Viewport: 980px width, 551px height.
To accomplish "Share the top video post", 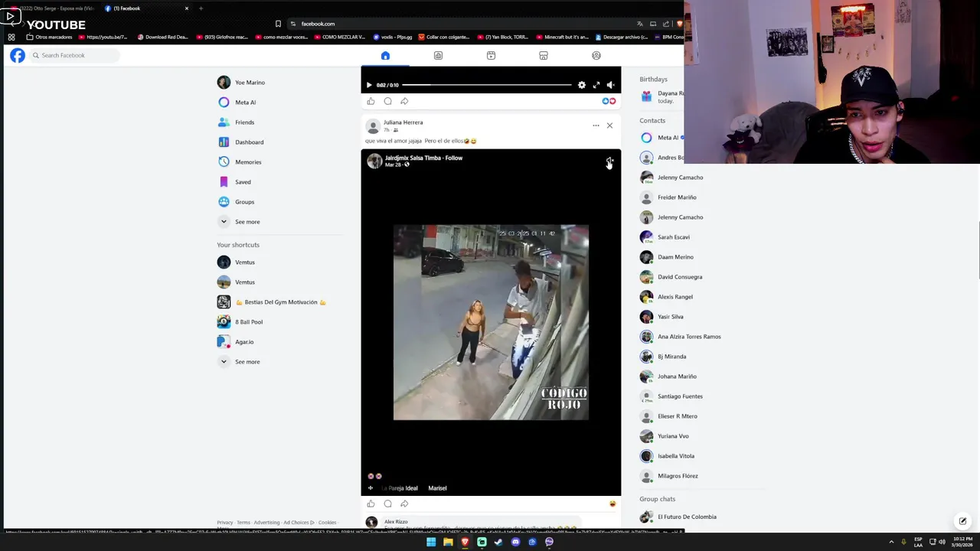I will tap(404, 101).
